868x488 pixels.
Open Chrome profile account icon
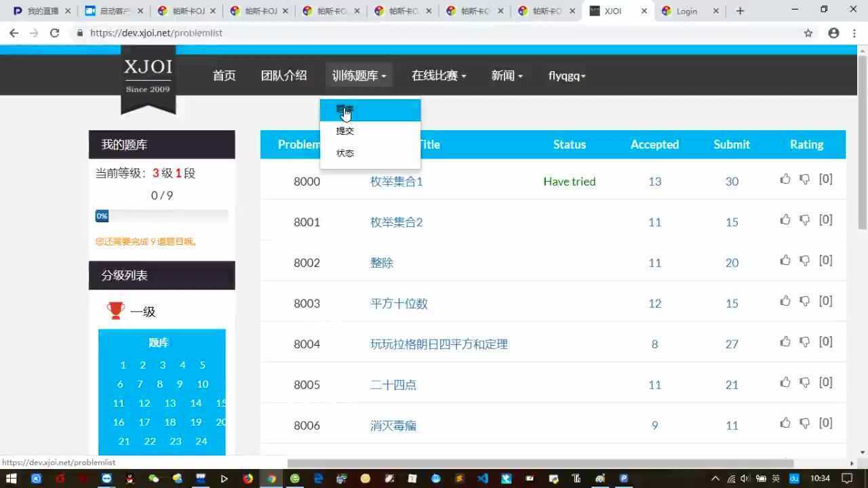pyautogui.click(x=833, y=33)
